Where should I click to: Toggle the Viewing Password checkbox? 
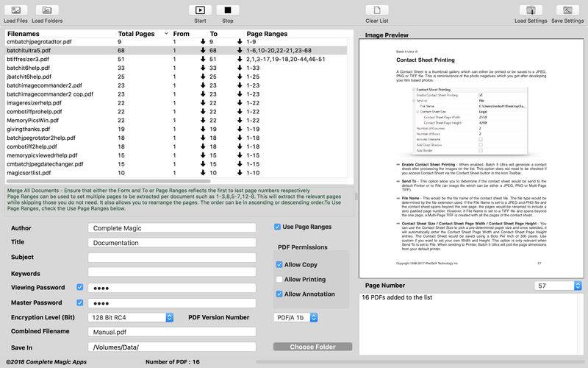click(80, 287)
